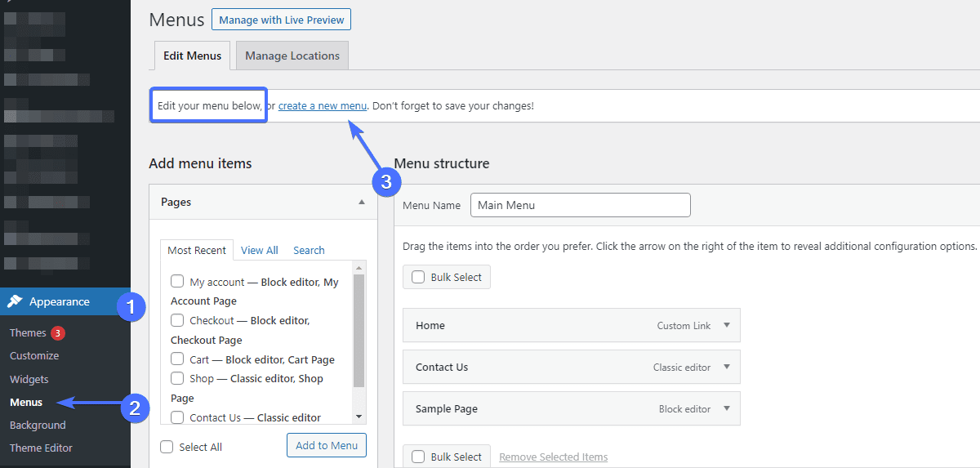
Task: Check the Shop page checkbox
Action: point(177,378)
